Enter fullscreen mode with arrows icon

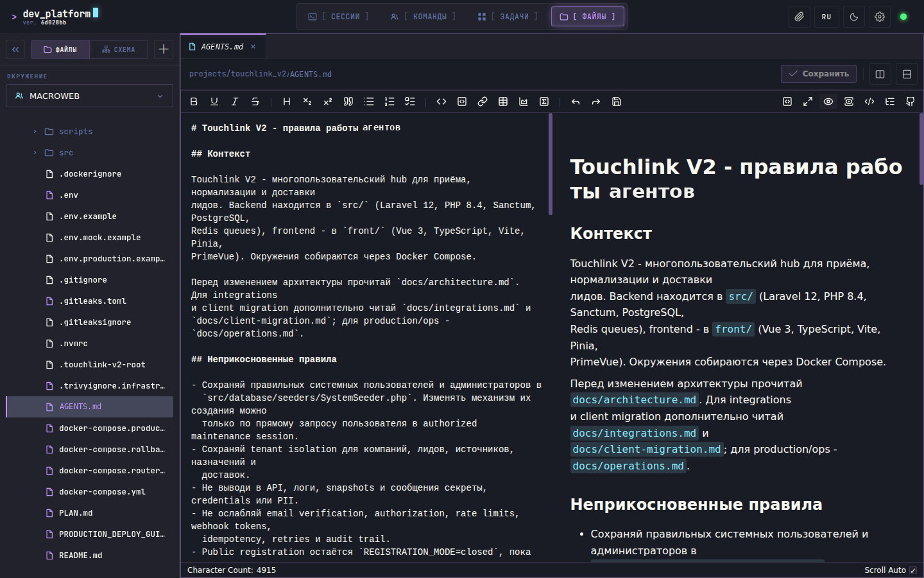(x=808, y=101)
